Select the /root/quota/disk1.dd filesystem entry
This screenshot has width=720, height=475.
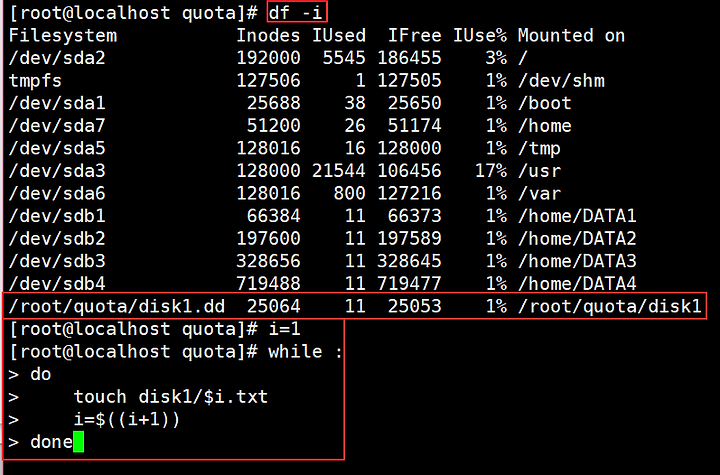(117, 305)
